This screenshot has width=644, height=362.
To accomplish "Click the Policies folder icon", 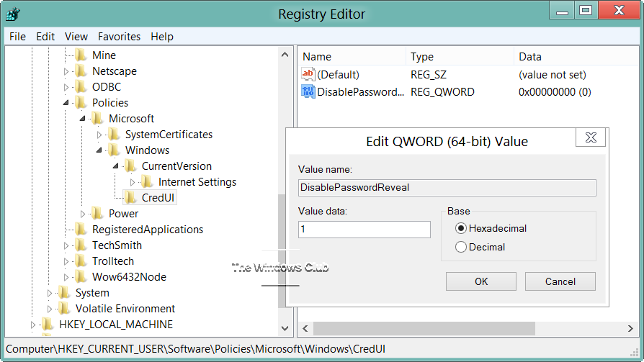I will pos(81,103).
